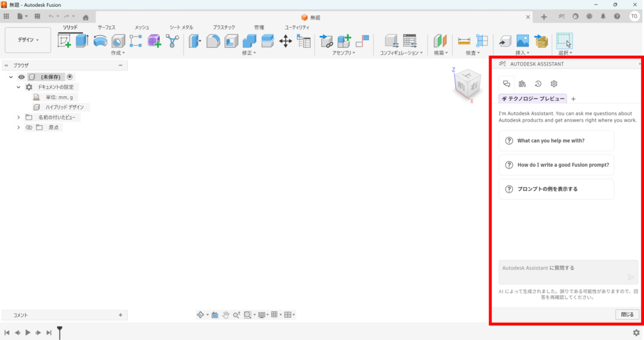This screenshot has height=340, width=644.
Task: Collapse the ドキュメントの設定 node
Action: pyautogui.click(x=18, y=87)
